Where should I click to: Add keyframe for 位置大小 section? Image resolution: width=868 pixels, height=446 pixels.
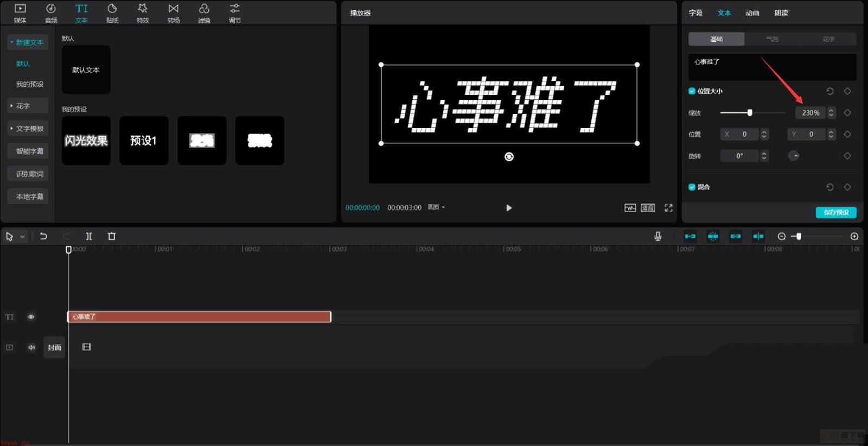coord(847,91)
